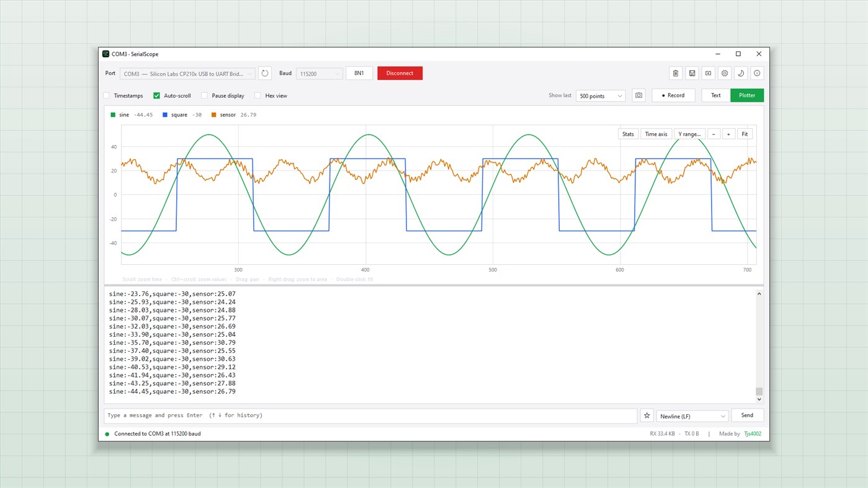This screenshot has height=488, width=868.
Task: Expand the Show last 500 points dropdown
Action: pos(601,96)
